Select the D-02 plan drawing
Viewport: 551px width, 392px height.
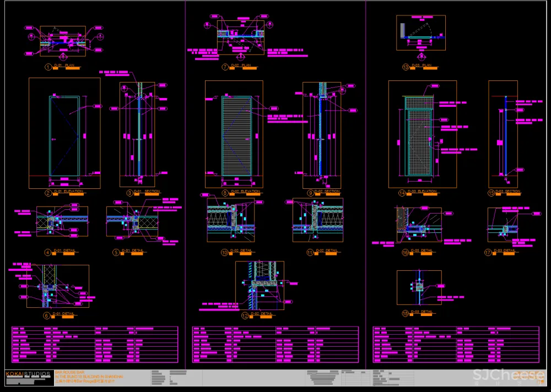[x=240, y=35]
